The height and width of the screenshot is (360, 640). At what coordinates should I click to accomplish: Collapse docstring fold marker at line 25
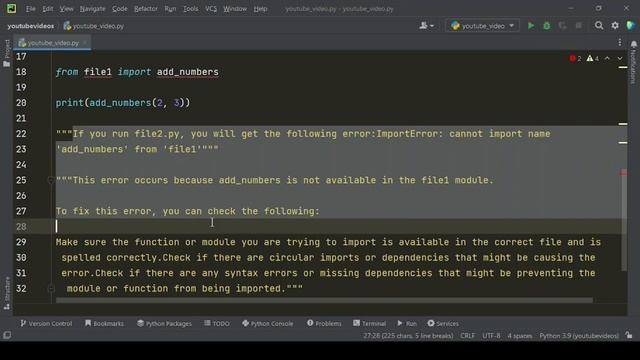[51, 180]
